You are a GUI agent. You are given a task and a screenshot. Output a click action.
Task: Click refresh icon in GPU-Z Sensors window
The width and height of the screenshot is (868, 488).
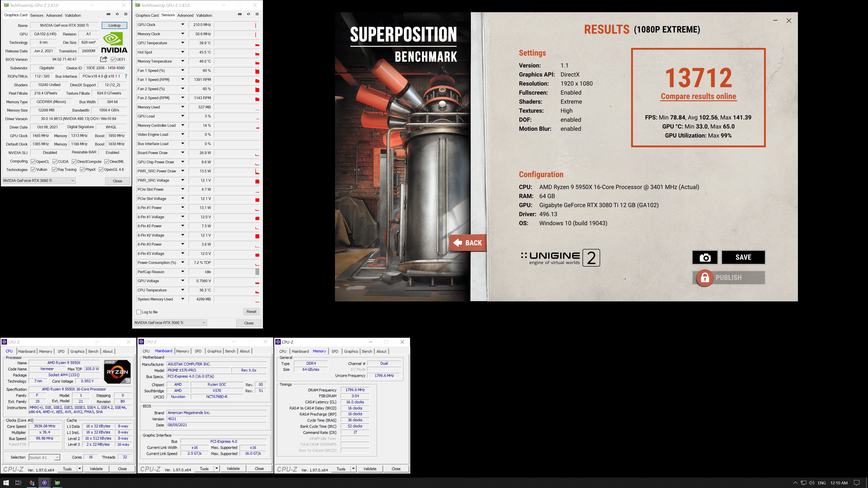248,14
